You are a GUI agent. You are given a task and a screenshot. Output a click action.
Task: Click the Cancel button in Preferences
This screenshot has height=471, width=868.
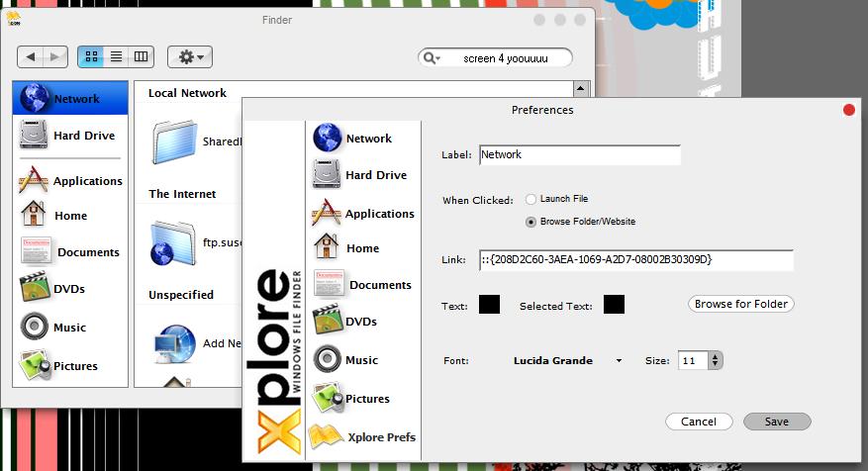[699, 422]
